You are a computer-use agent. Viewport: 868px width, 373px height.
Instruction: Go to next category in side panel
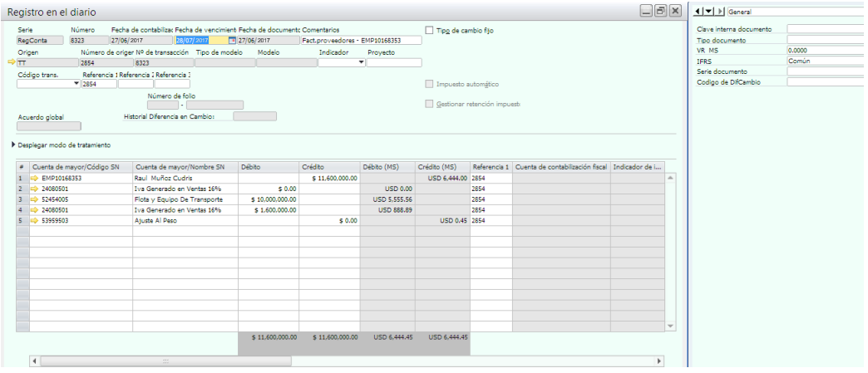point(719,12)
